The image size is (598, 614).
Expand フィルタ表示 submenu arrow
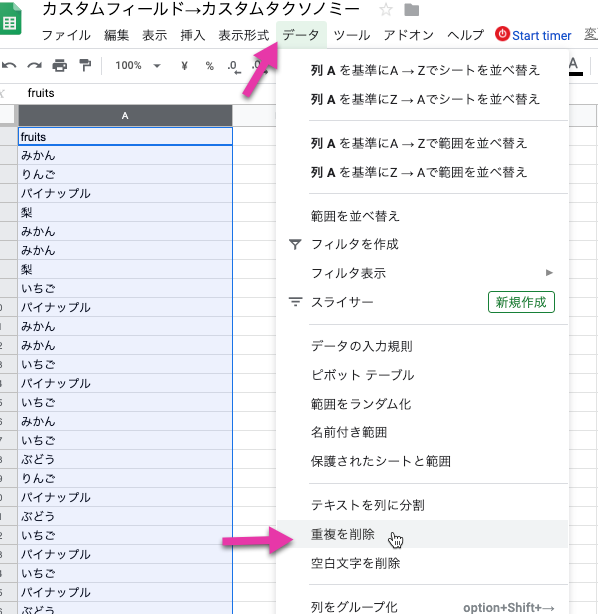tap(549, 273)
